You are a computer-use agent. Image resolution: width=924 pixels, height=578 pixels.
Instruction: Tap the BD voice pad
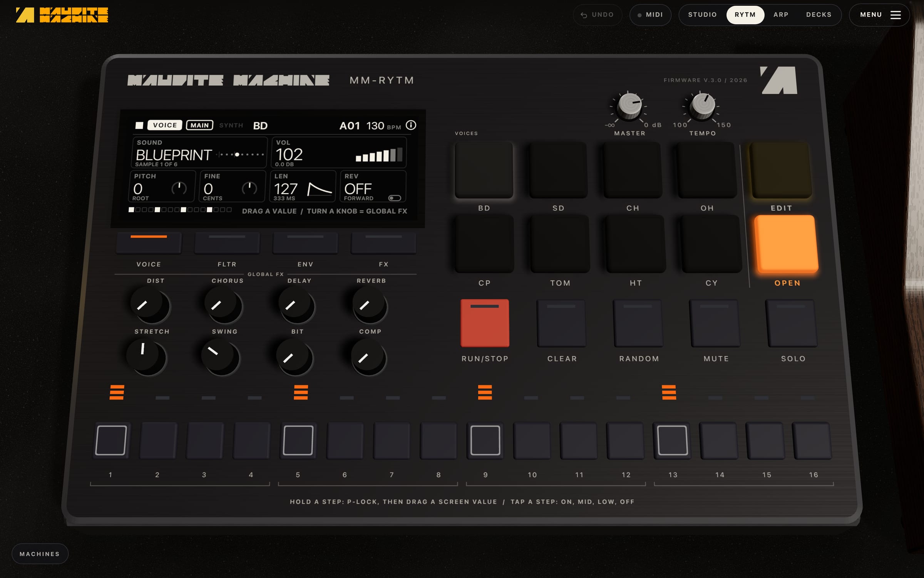[x=484, y=170]
